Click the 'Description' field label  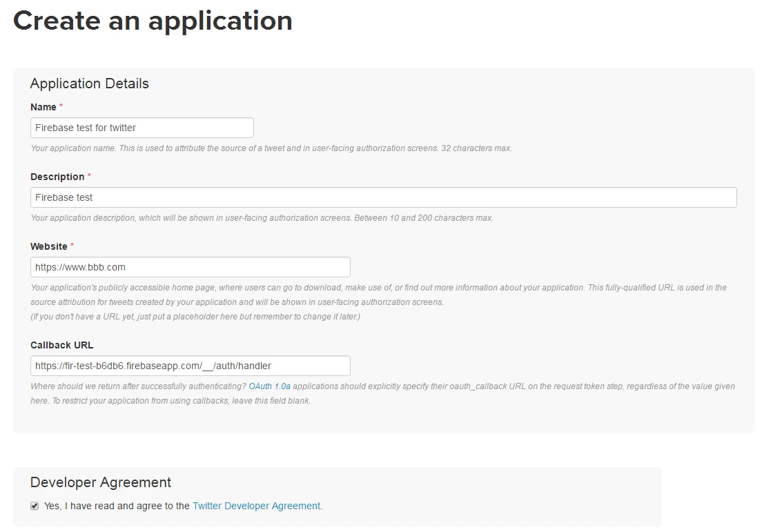coord(57,177)
